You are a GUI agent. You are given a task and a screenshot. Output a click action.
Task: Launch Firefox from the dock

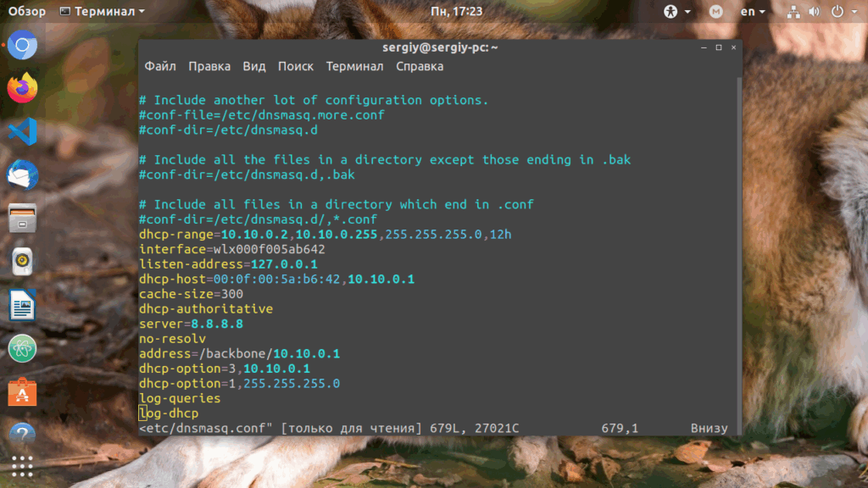pos(22,88)
